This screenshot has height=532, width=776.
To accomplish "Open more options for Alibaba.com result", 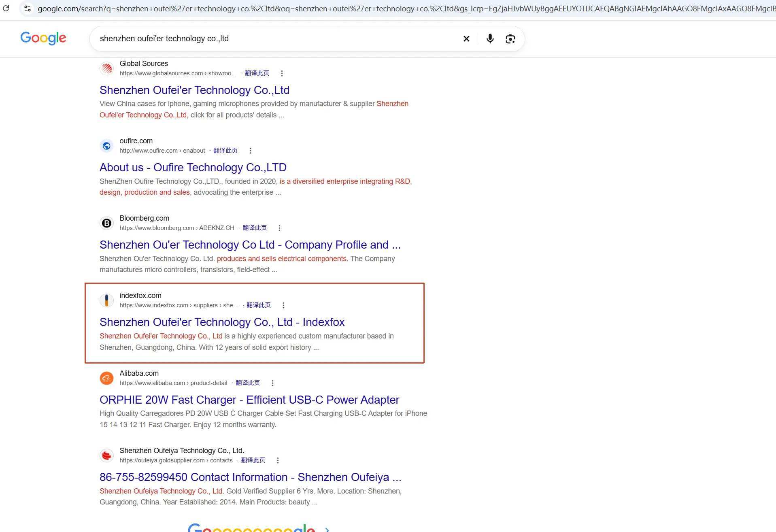I will [x=272, y=383].
